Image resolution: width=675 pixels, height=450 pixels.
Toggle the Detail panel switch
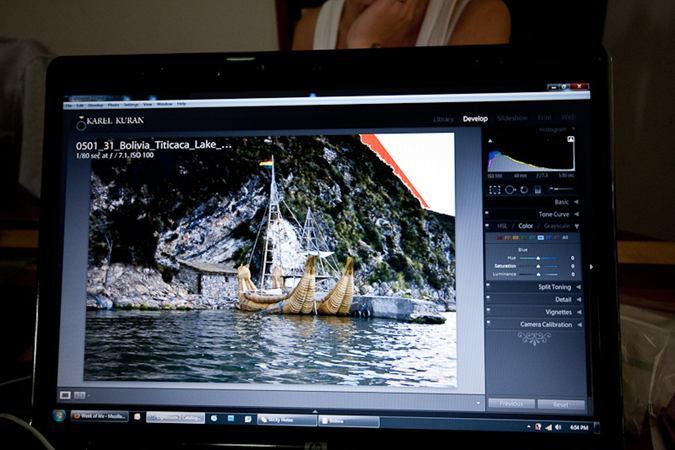pyautogui.click(x=488, y=297)
